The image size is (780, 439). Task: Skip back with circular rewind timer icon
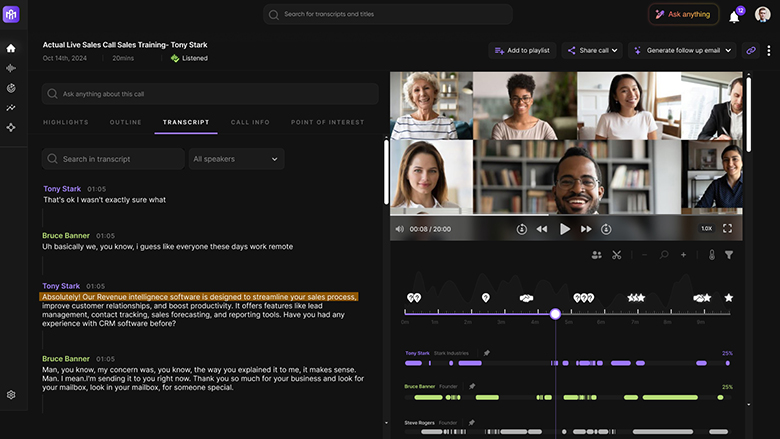coord(521,229)
